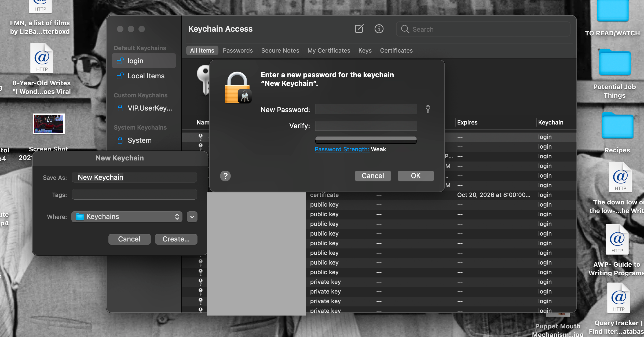The width and height of the screenshot is (644, 337).
Task: Select the System keychain padlock
Action: tap(120, 140)
